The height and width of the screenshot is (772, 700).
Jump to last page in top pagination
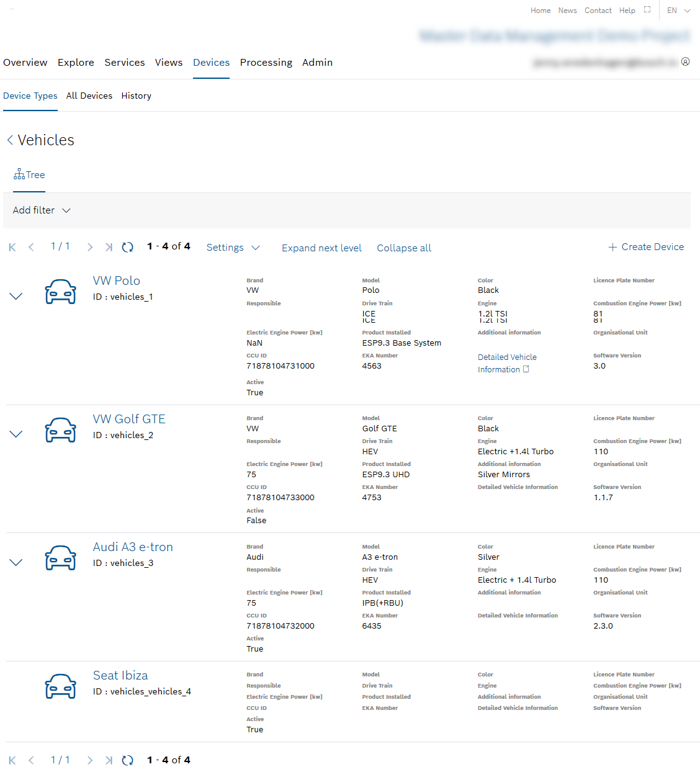pyautogui.click(x=109, y=247)
